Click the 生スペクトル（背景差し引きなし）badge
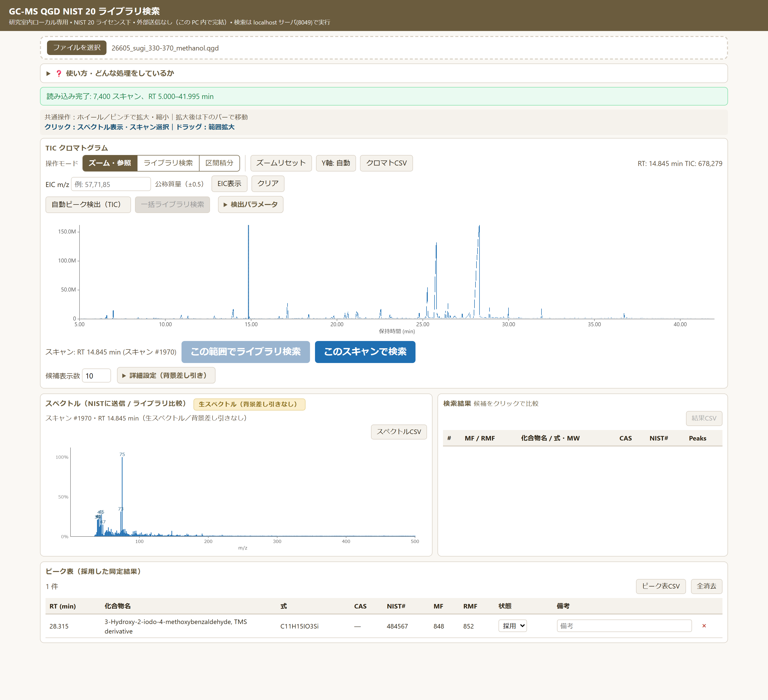768x700 pixels. coord(249,404)
